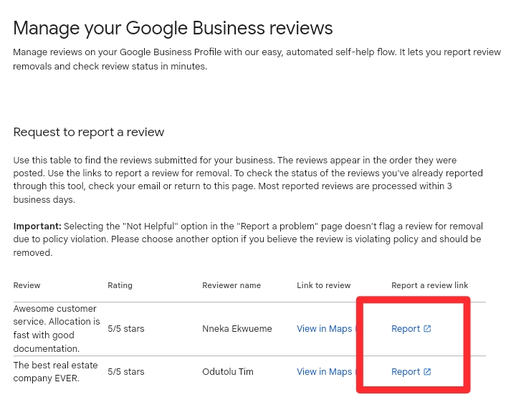516x420 pixels.
Task: Select 'The best real estate company EVER.' text
Action: point(56,371)
